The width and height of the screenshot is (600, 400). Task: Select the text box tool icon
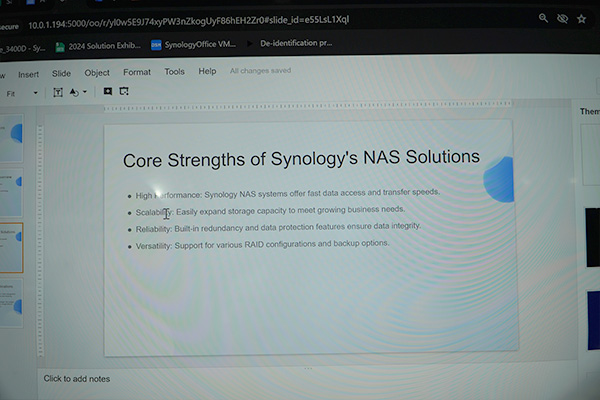(58, 92)
